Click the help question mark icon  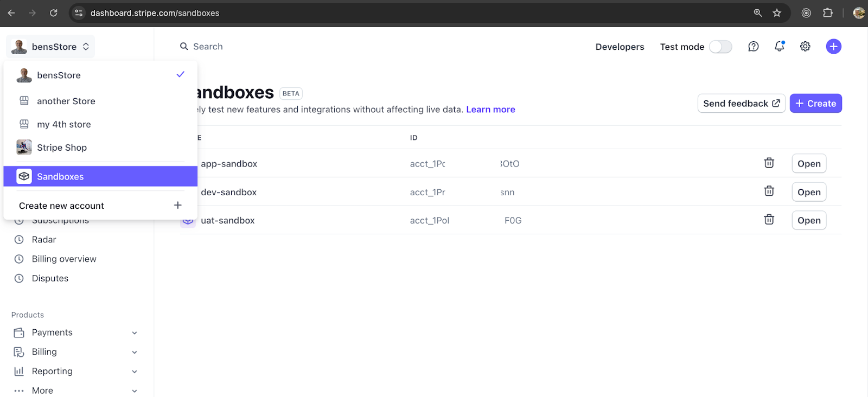[x=753, y=47]
